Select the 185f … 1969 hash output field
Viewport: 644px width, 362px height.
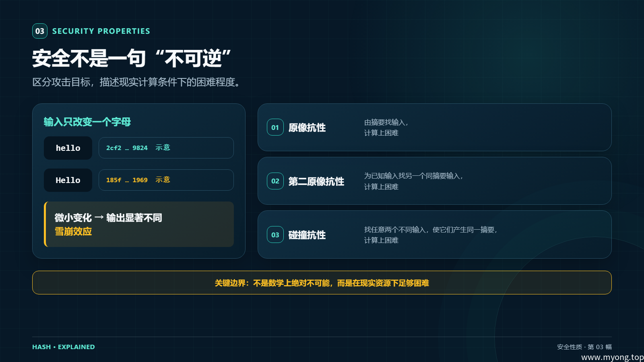pyautogui.click(x=166, y=180)
